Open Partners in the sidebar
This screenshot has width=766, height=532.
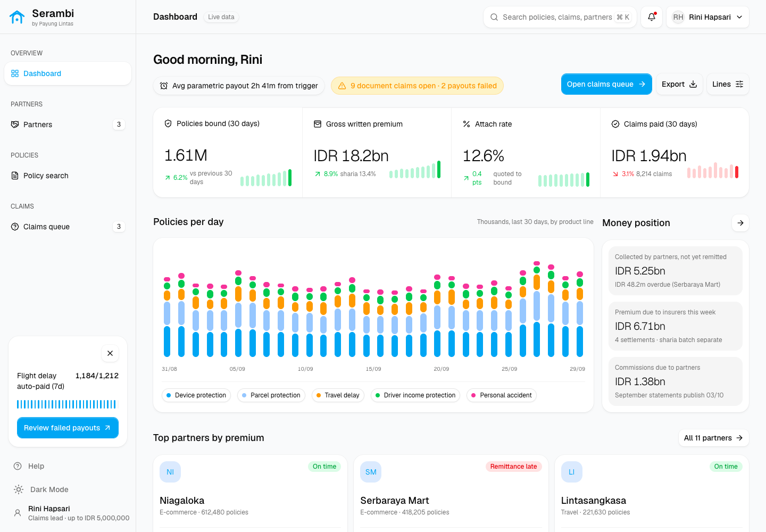tap(68, 124)
